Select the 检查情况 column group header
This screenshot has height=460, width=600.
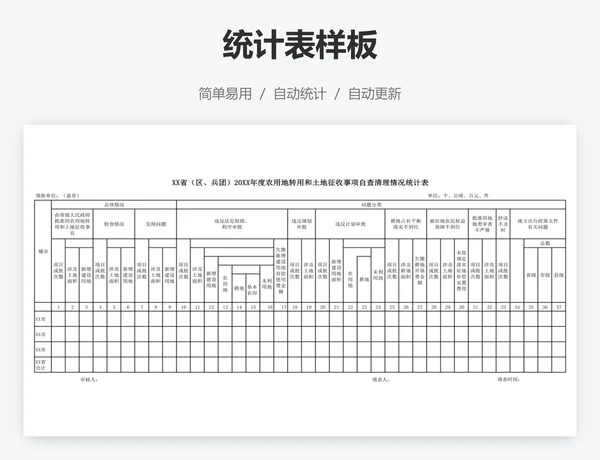pos(115,224)
